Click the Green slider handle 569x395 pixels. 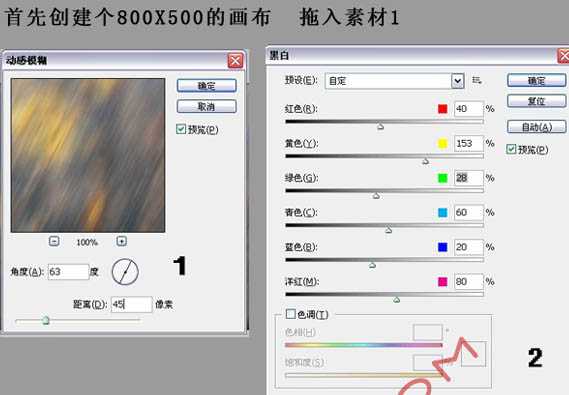[376, 196]
